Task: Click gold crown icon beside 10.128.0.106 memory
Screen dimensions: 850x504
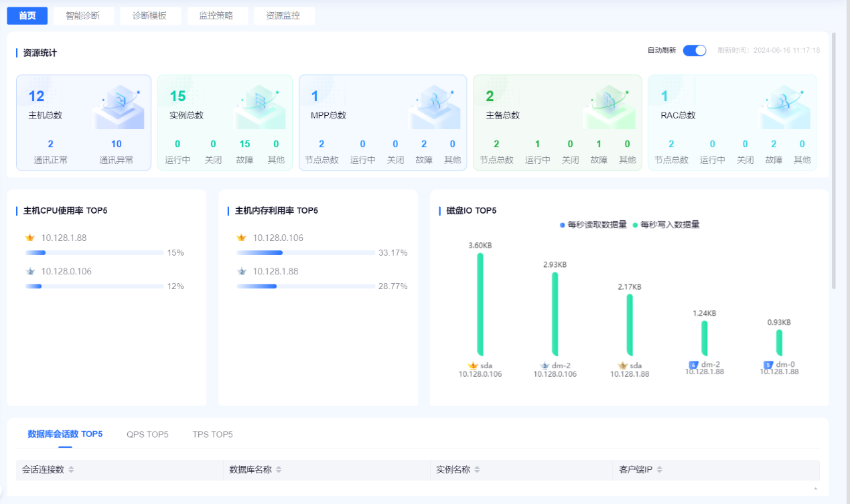Action: 241,238
